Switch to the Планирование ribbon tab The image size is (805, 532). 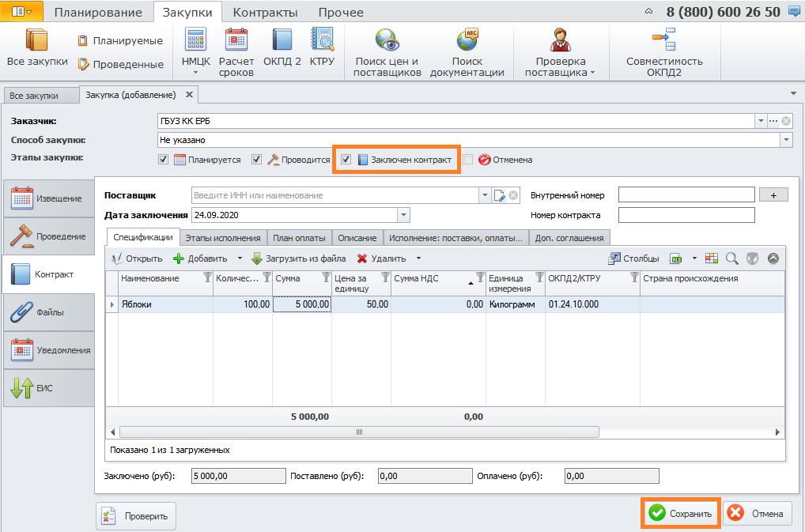pos(98,13)
